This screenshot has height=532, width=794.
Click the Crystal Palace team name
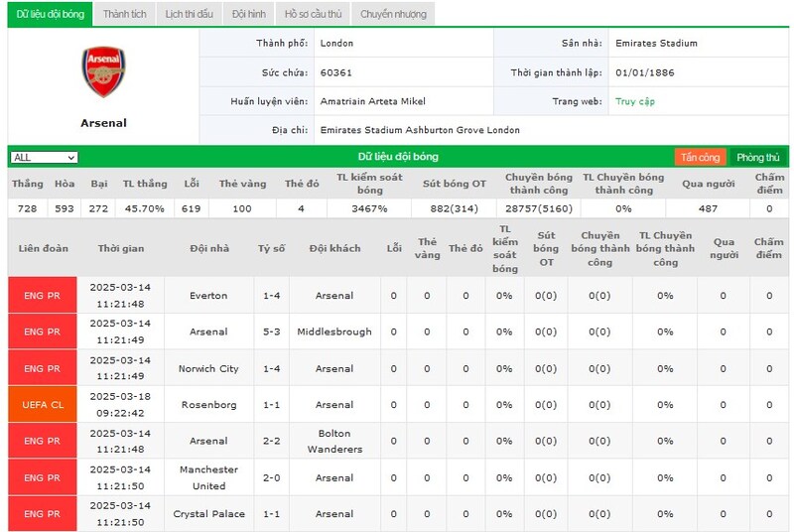(208, 514)
